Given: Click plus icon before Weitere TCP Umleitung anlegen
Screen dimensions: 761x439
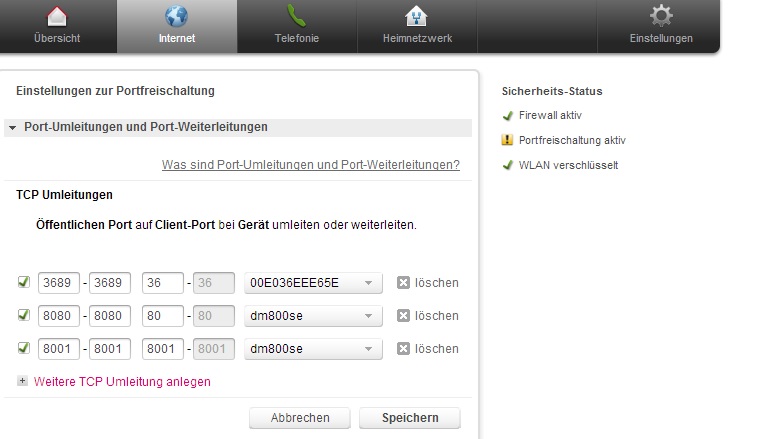Looking at the screenshot, I should point(22,381).
